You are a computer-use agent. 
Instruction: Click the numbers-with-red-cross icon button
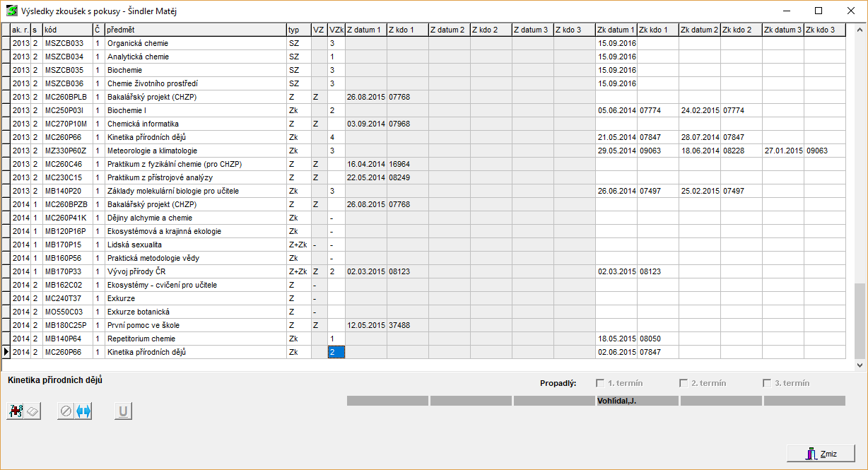[x=16, y=411]
